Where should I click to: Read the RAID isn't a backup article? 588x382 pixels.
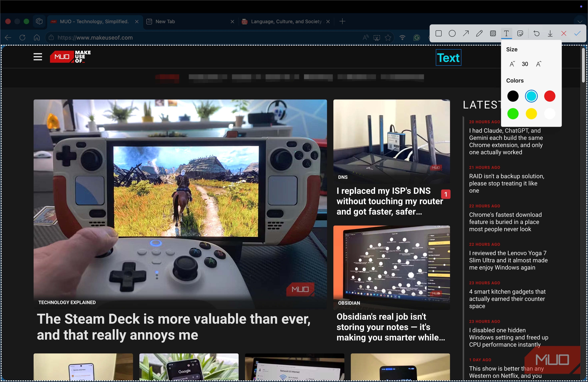click(x=506, y=183)
